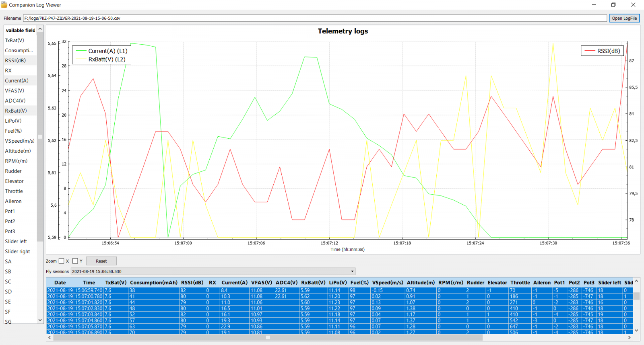Select Slider left field in list
This screenshot has height=345, width=644.
pyautogui.click(x=20, y=241)
